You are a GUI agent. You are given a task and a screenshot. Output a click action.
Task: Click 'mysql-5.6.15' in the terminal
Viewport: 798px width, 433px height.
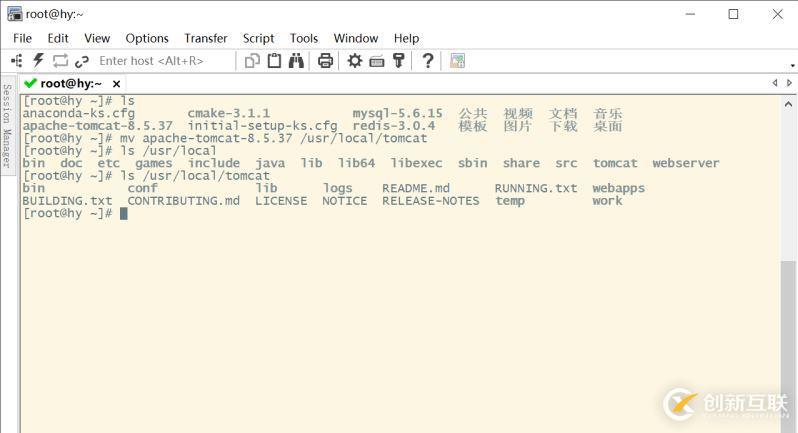point(397,113)
